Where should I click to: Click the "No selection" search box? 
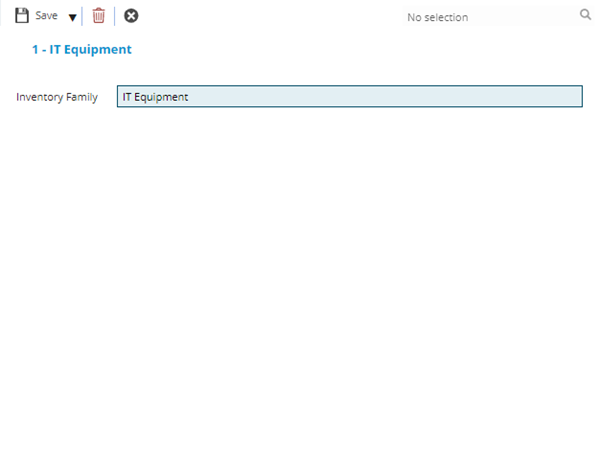pos(480,17)
